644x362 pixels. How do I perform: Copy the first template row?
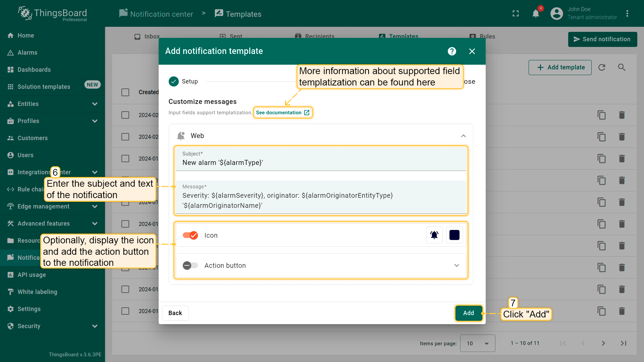[601, 115]
